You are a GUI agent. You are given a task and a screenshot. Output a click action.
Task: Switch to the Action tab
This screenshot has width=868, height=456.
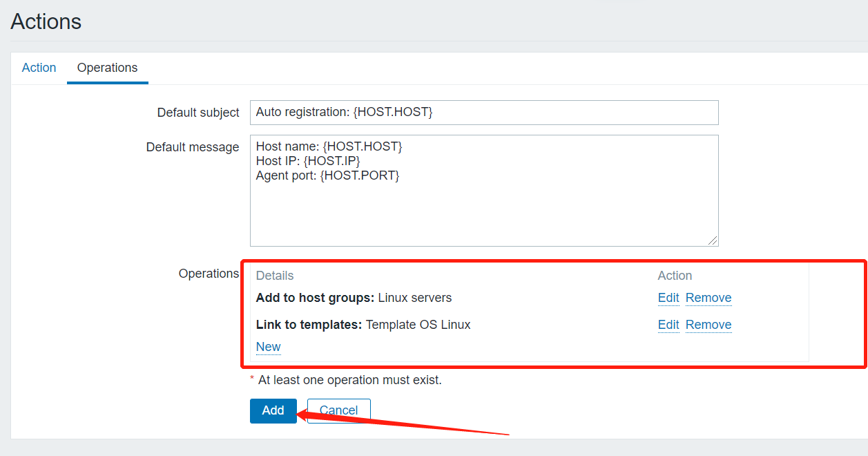[39, 68]
